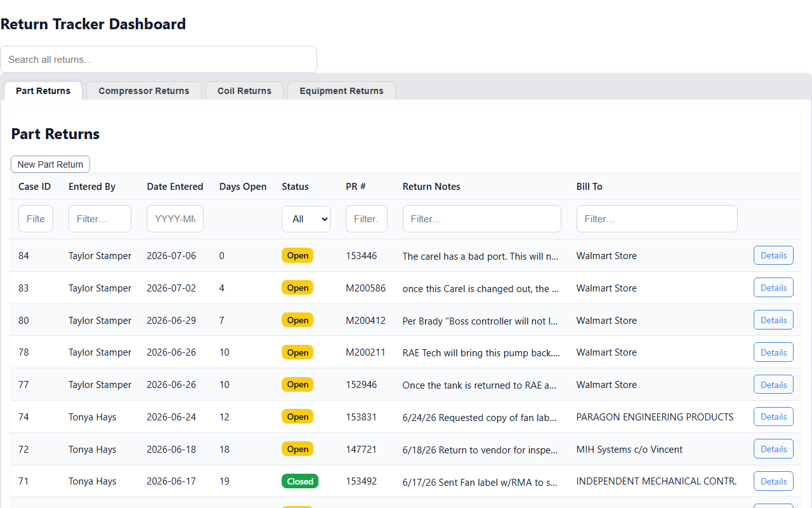Click the Return Tracker Dashboard heading
The width and height of the screenshot is (812, 508).
point(93,24)
